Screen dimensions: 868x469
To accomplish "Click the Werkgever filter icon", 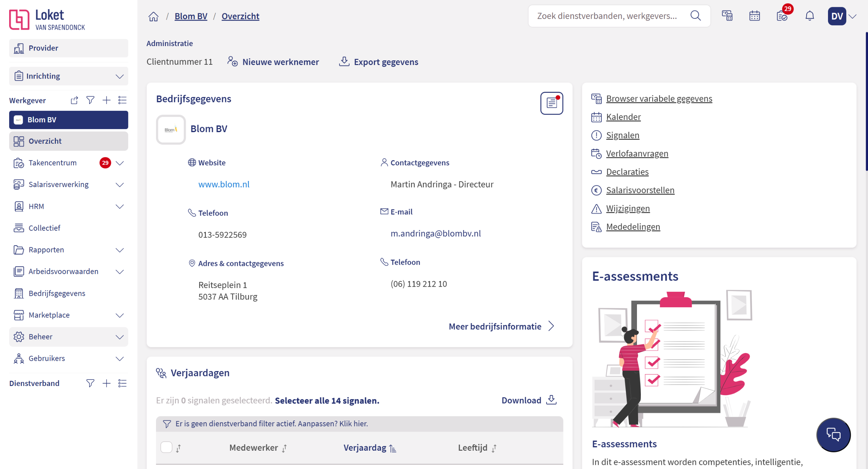I will pyautogui.click(x=90, y=100).
